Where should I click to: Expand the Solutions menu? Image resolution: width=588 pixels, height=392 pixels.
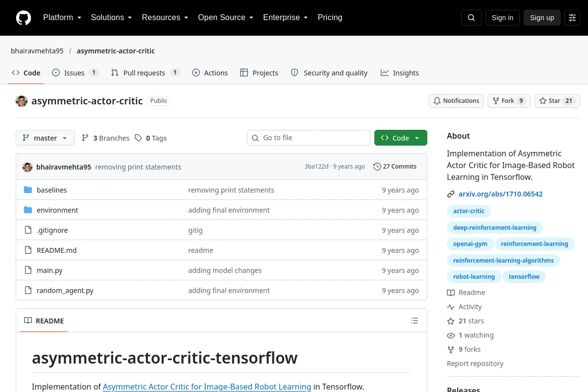pos(111,18)
